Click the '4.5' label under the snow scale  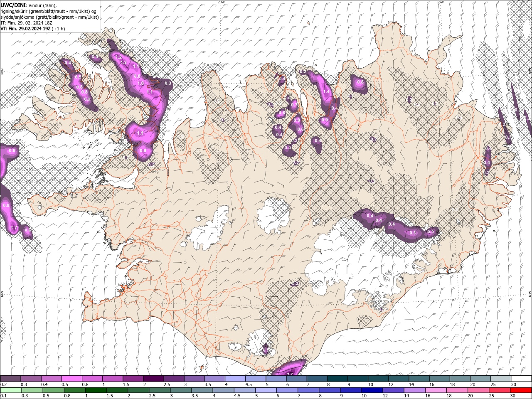click(x=249, y=384)
